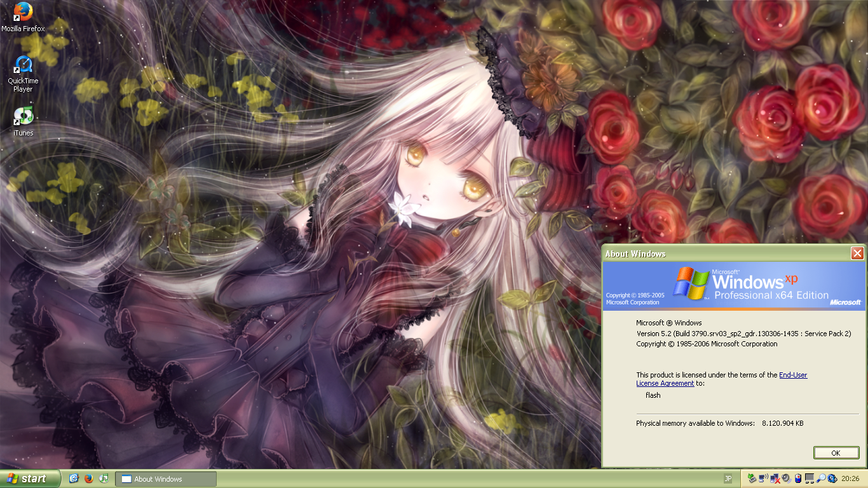The height and width of the screenshot is (488, 868).
Task: Open the QuickTime Player desktop shortcut
Action: pyautogui.click(x=23, y=74)
